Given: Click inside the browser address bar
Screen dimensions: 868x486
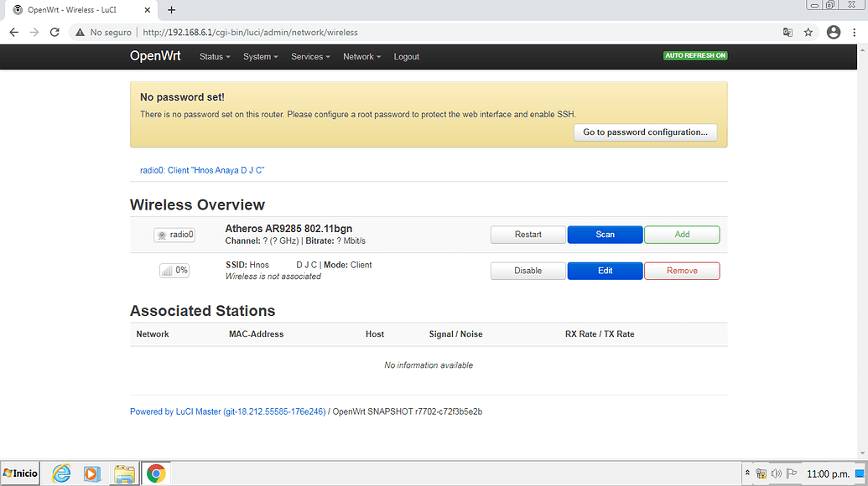Looking at the screenshot, I should (x=335, y=32).
